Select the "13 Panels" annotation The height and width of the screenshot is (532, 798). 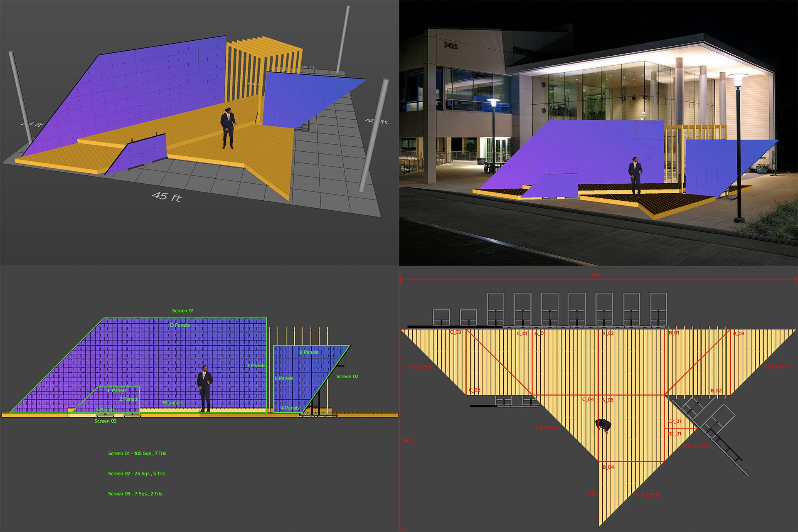pyautogui.click(x=180, y=325)
